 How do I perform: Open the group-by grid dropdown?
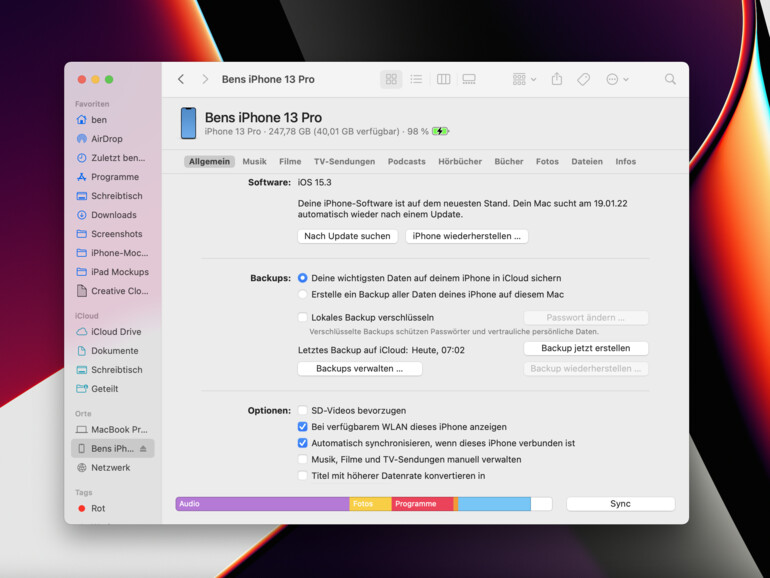tap(524, 79)
